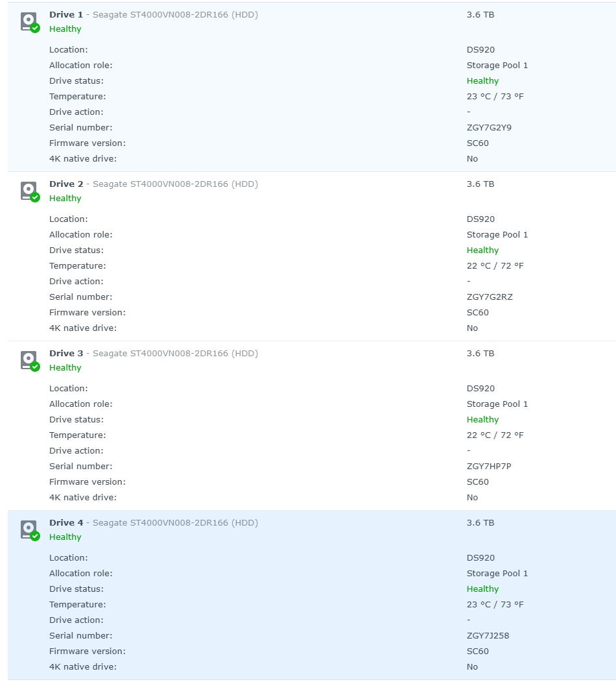This screenshot has width=616, height=682.
Task: Select Drive 2 serial number ZGY7G2RZ
Action: click(x=490, y=297)
